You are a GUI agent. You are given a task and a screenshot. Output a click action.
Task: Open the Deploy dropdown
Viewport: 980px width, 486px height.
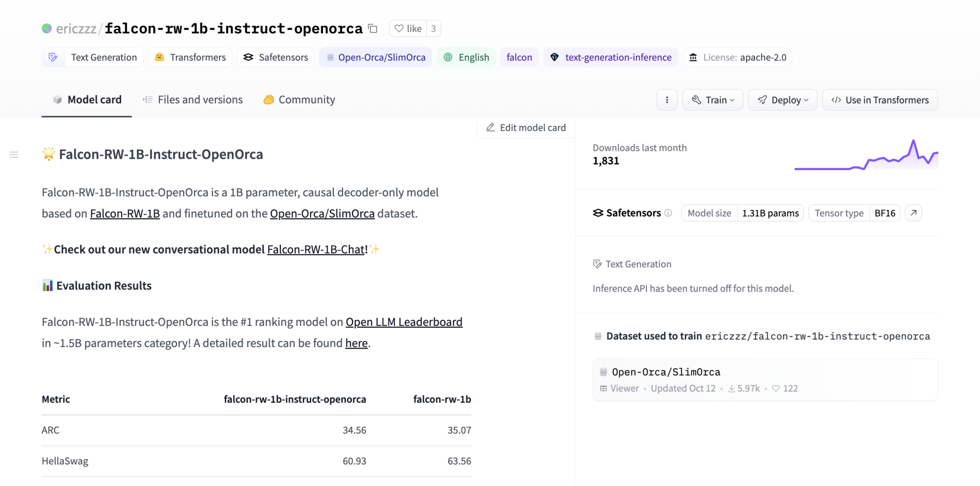point(782,100)
